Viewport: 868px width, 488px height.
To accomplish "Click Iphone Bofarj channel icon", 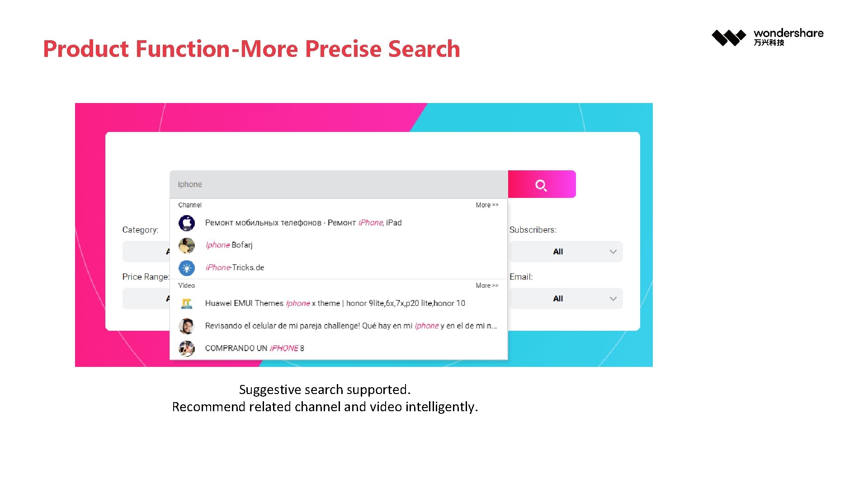I will tap(187, 245).
